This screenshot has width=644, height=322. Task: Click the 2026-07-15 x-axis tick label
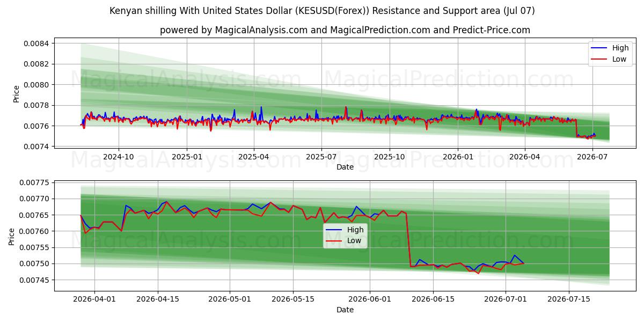tap(568, 299)
